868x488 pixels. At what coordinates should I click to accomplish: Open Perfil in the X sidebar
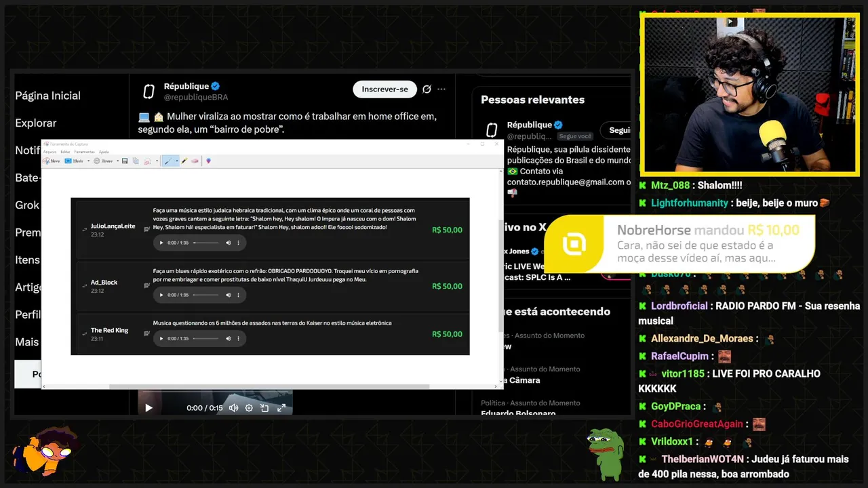coord(27,314)
